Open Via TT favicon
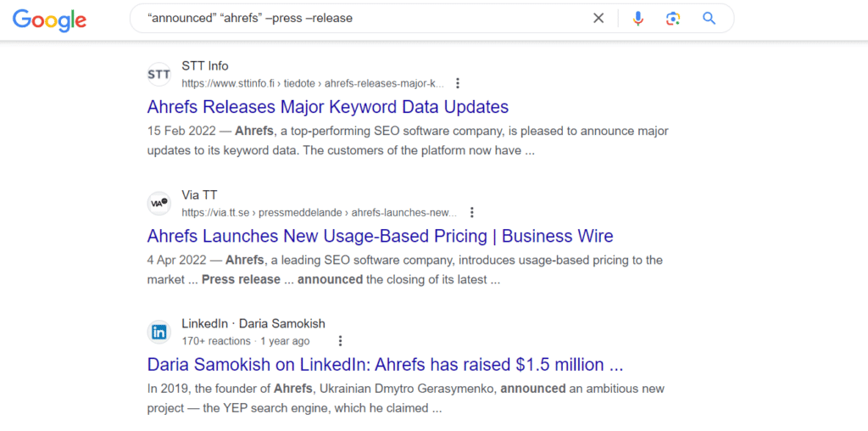This screenshot has width=868, height=431. pyautogui.click(x=159, y=203)
